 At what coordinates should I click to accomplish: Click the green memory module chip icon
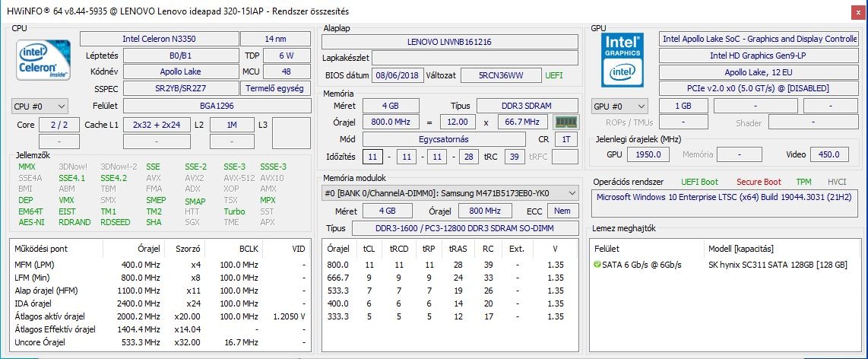click(565, 122)
